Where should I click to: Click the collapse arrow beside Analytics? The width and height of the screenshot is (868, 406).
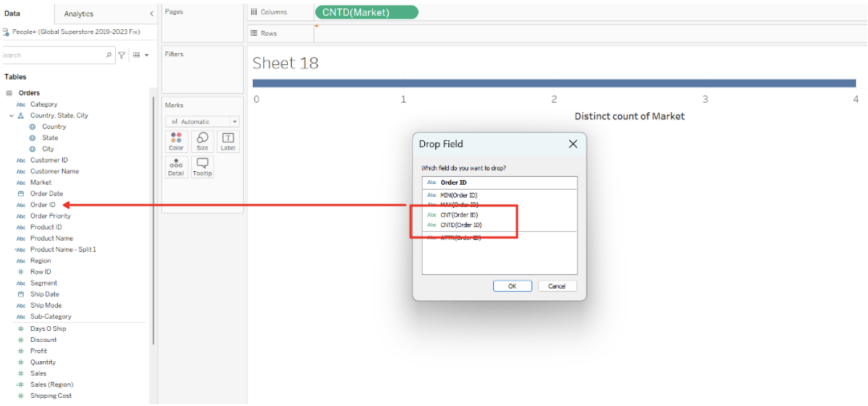point(151,12)
